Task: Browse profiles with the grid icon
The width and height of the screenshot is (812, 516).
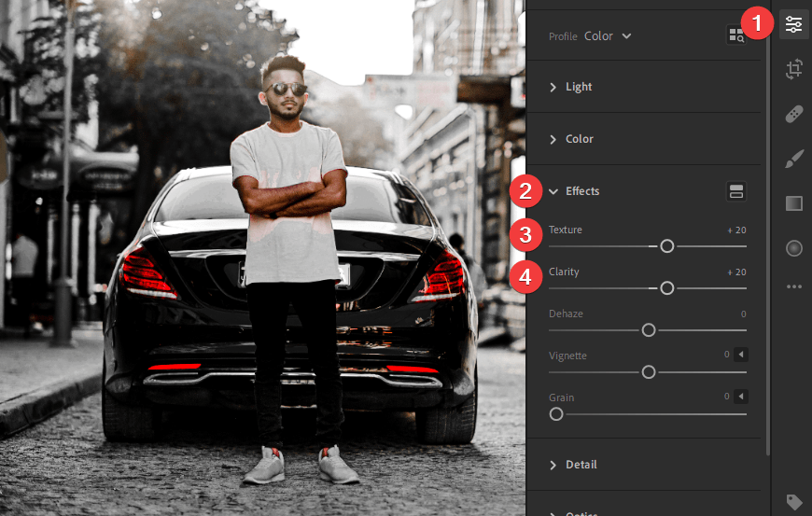Action: tap(736, 35)
